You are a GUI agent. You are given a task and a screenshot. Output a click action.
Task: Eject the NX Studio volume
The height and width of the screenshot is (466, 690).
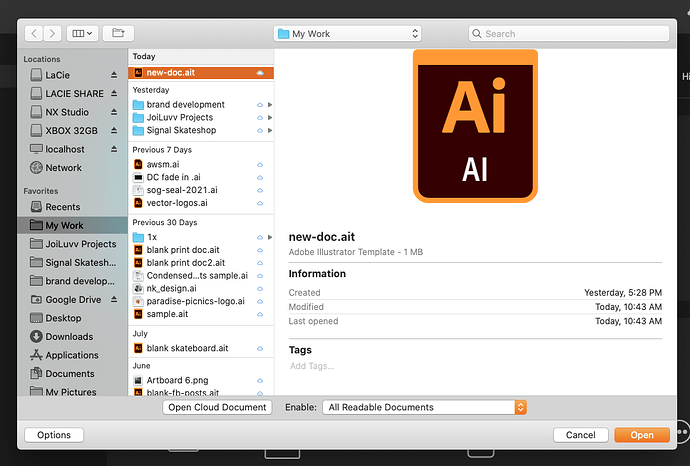(x=114, y=112)
